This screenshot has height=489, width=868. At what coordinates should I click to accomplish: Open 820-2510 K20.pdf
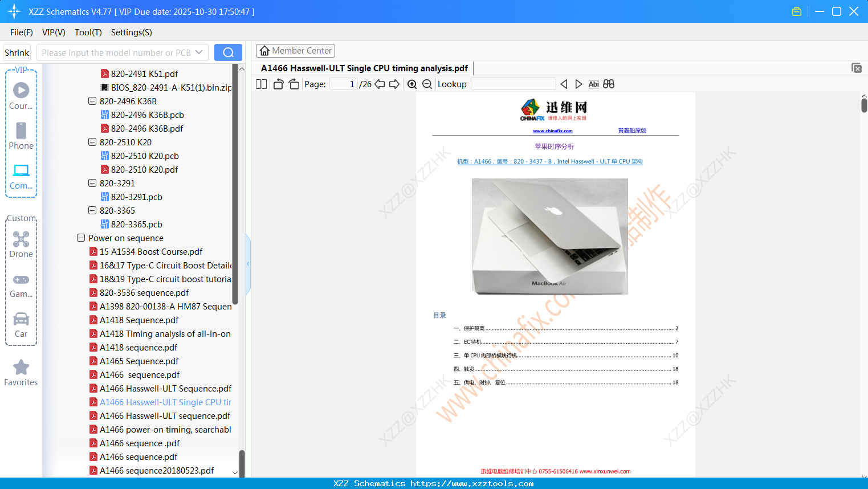click(x=139, y=170)
